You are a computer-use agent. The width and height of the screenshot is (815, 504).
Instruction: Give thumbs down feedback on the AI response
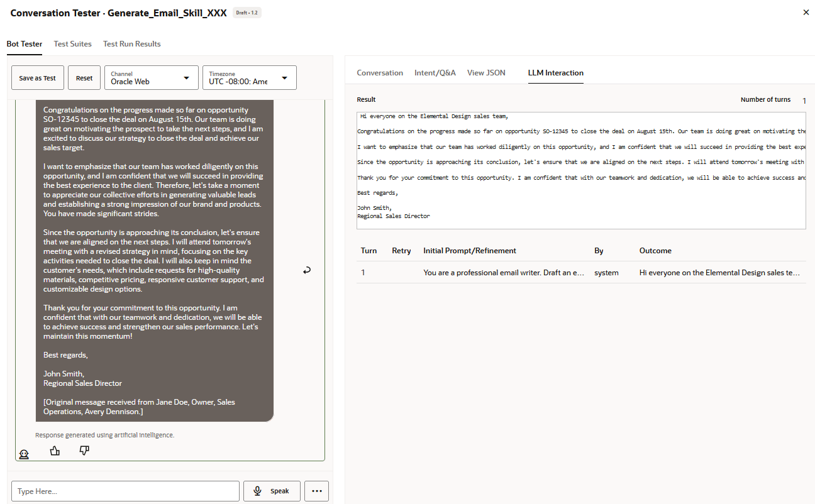[84, 451]
